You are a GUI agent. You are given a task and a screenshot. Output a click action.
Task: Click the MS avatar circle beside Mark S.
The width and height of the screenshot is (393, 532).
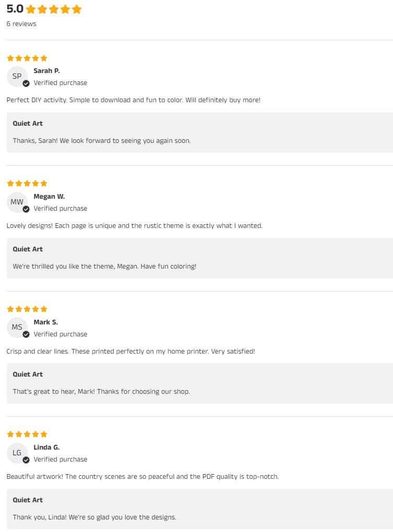[x=17, y=328]
